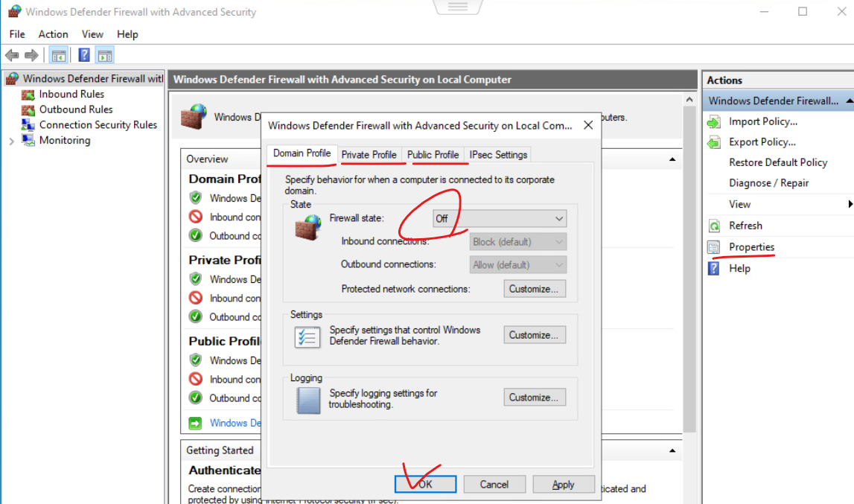This screenshot has height=504, width=854.
Task: Open the Action menu
Action: (x=53, y=34)
